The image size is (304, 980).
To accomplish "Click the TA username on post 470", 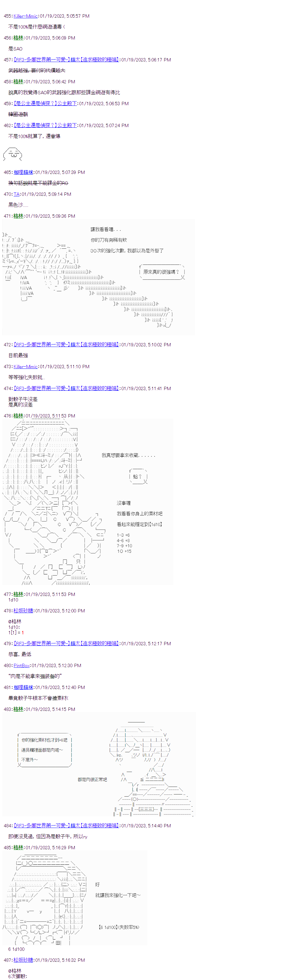I will tap(16, 194).
